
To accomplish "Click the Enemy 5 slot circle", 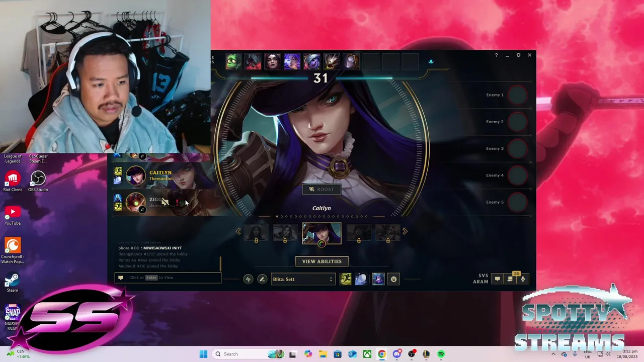I will click(x=518, y=202).
